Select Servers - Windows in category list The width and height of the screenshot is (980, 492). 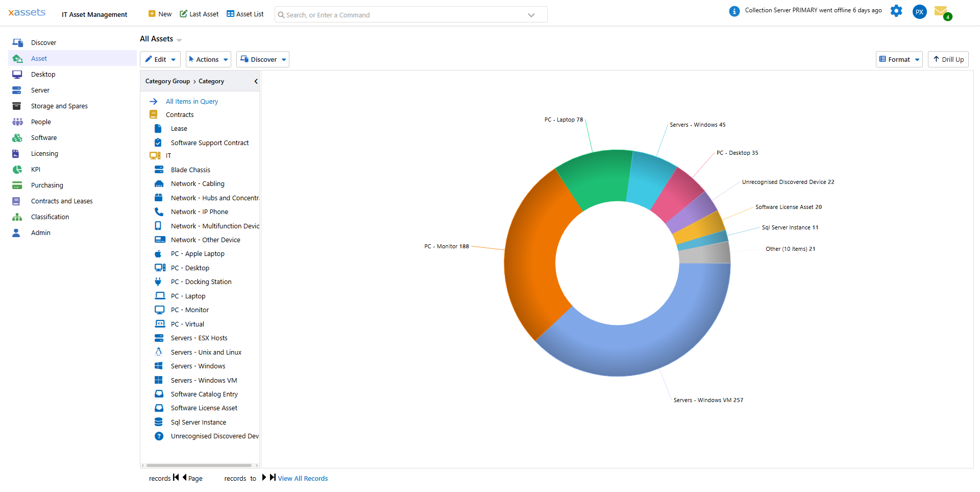click(198, 366)
